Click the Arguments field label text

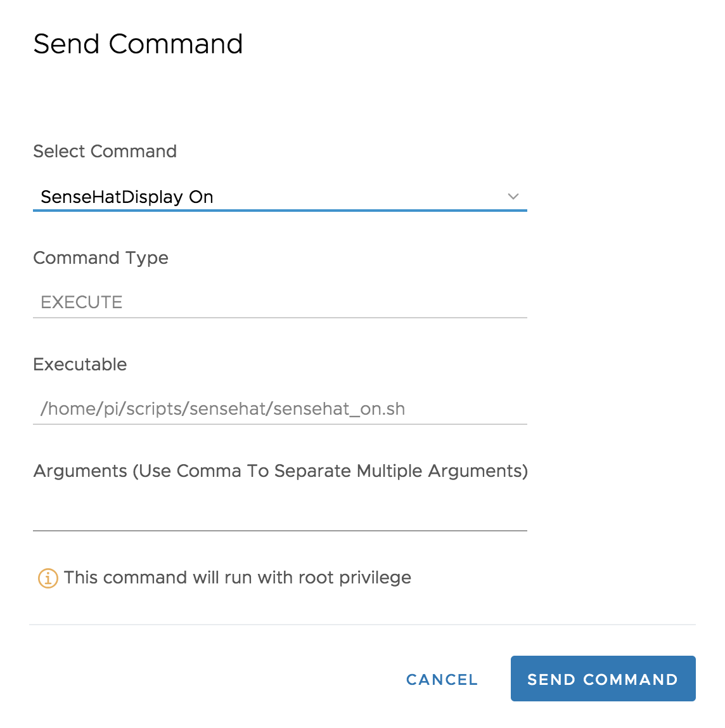(x=280, y=471)
